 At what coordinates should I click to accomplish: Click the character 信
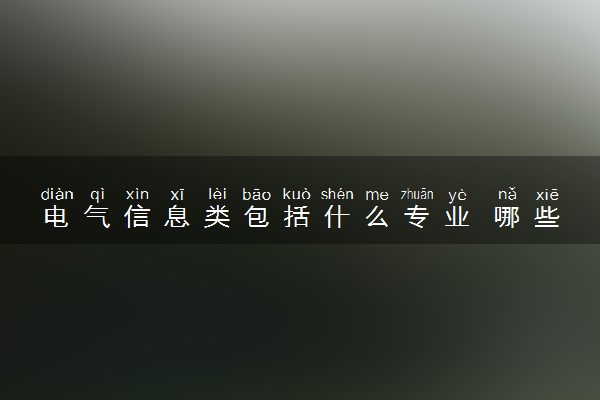[137, 217]
